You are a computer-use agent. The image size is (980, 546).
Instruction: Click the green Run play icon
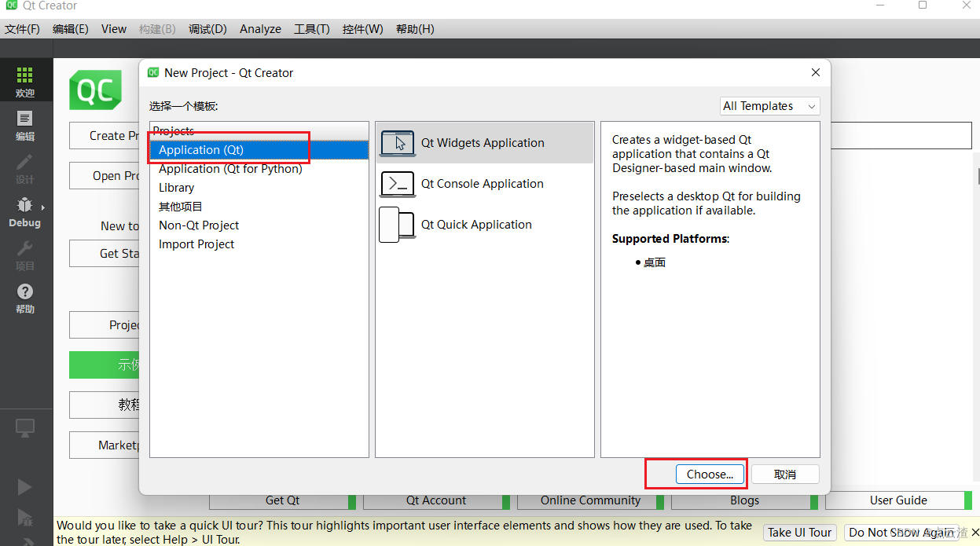click(25, 487)
